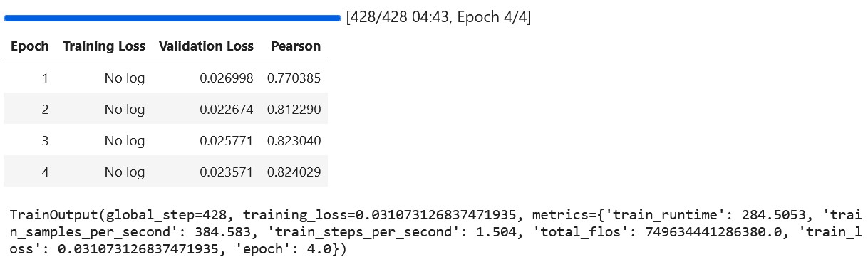Select the Pearson column header

(296, 46)
